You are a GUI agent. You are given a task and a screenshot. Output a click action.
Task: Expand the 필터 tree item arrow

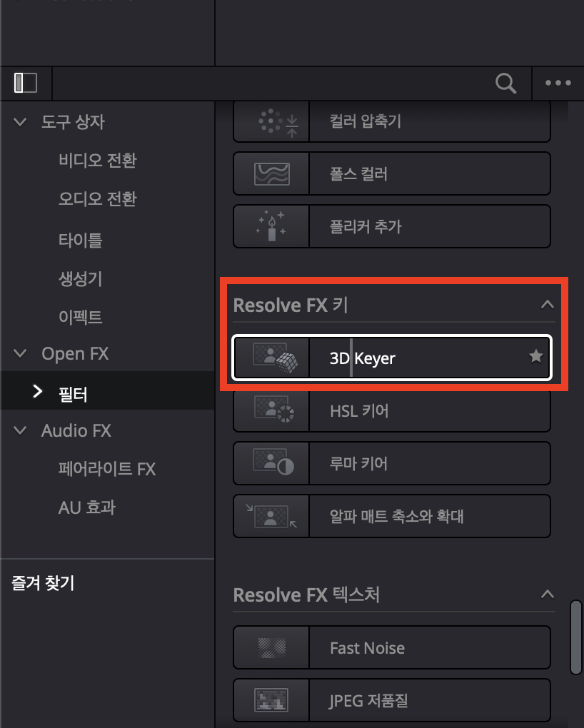(38, 391)
